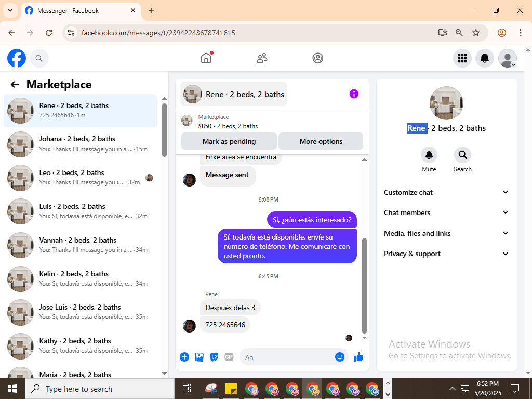Screen dimensions: 532x399
Task: Open the Kathy conversation
Action: [x=80, y=346]
